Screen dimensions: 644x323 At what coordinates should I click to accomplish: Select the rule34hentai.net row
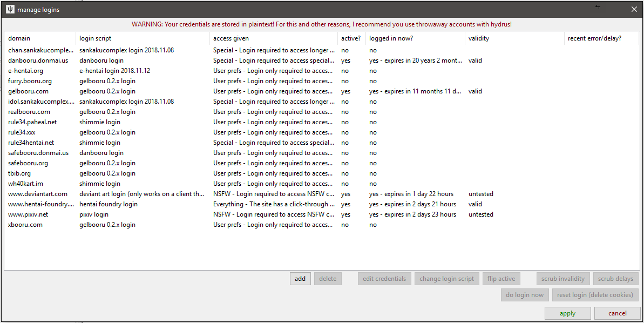(x=322, y=143)
